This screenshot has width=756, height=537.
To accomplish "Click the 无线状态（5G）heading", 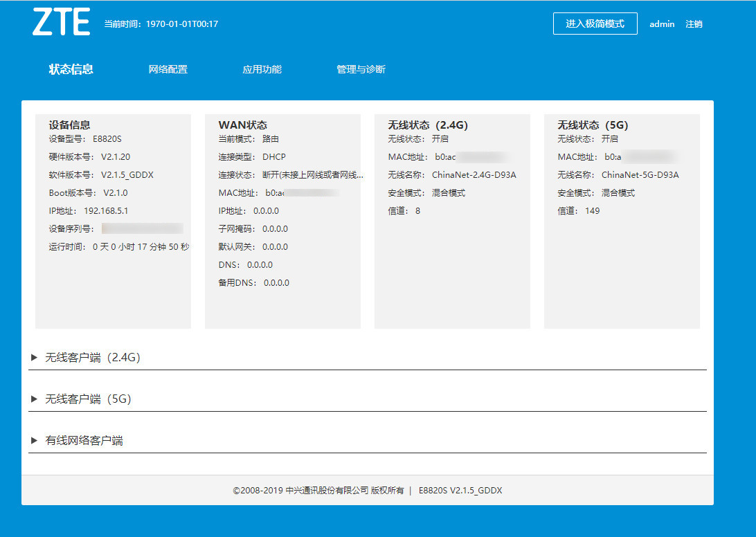I will (x=593, y=125).
